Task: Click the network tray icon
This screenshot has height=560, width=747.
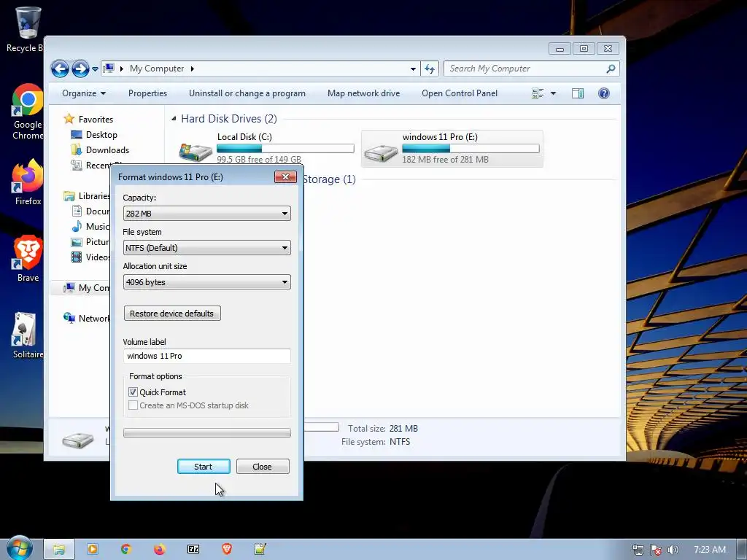Action: (638, 550)
